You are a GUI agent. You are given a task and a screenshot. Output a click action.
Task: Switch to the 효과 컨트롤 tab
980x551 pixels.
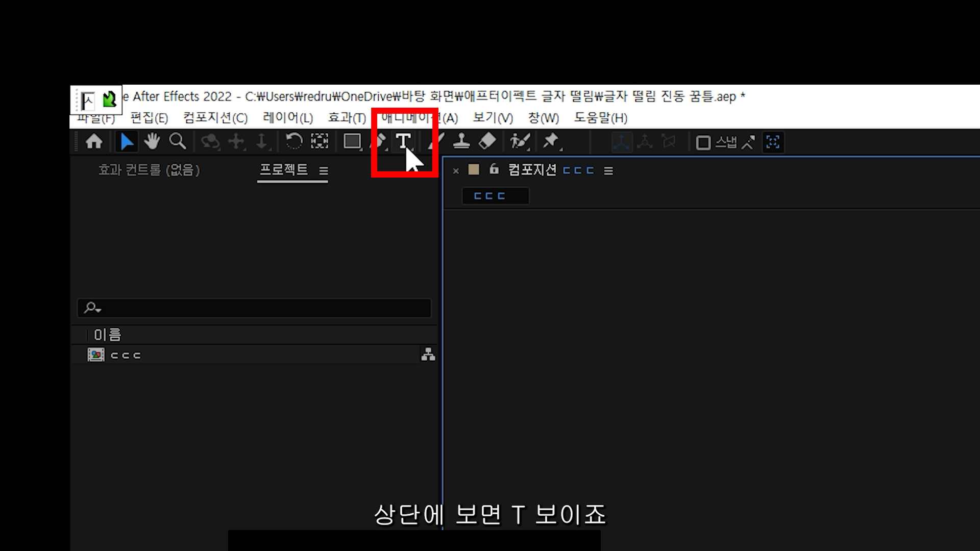pyautogui.click(x=149, y=170)
